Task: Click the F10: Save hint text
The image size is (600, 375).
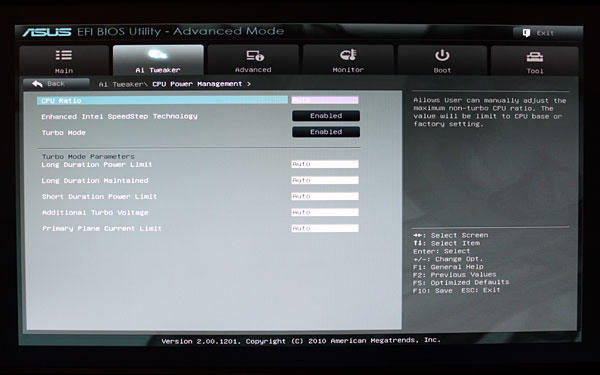Action: point(432,290)
